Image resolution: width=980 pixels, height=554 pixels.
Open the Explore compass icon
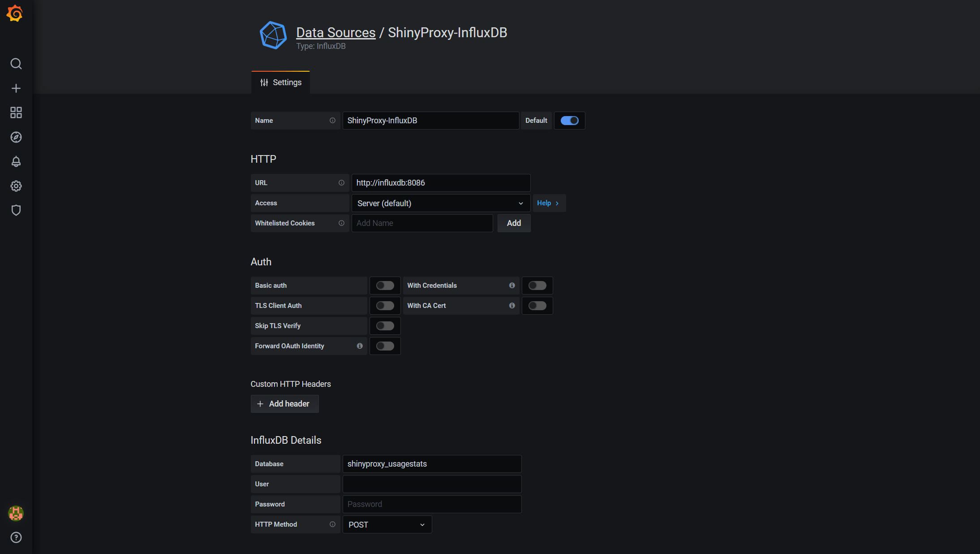pos(16,137)
